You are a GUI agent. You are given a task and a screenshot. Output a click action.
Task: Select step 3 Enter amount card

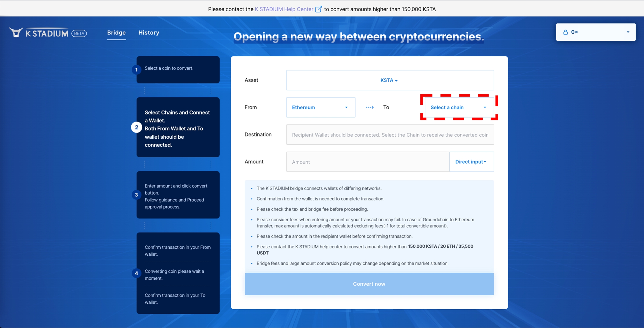tap(178, 195)
